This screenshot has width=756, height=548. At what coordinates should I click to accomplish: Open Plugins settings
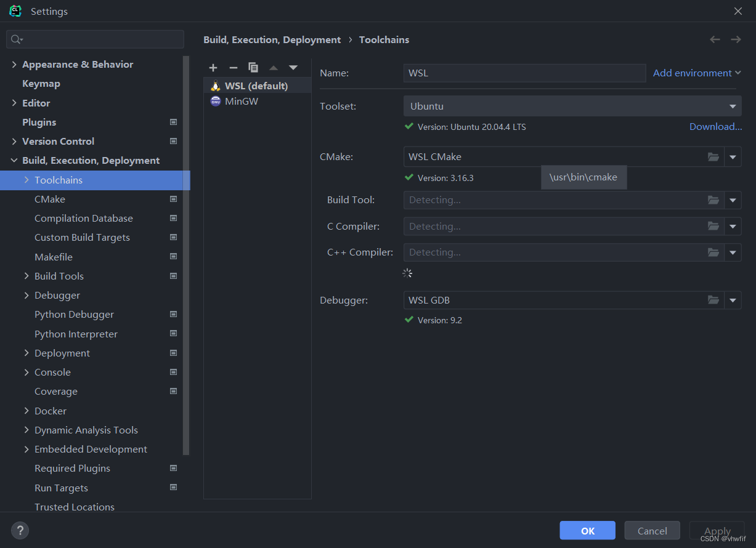(39, 122)
